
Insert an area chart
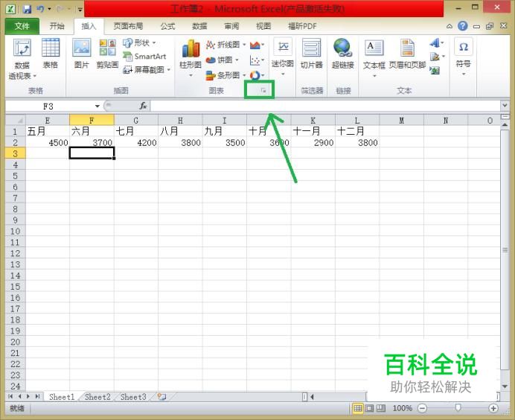(257, 45)
